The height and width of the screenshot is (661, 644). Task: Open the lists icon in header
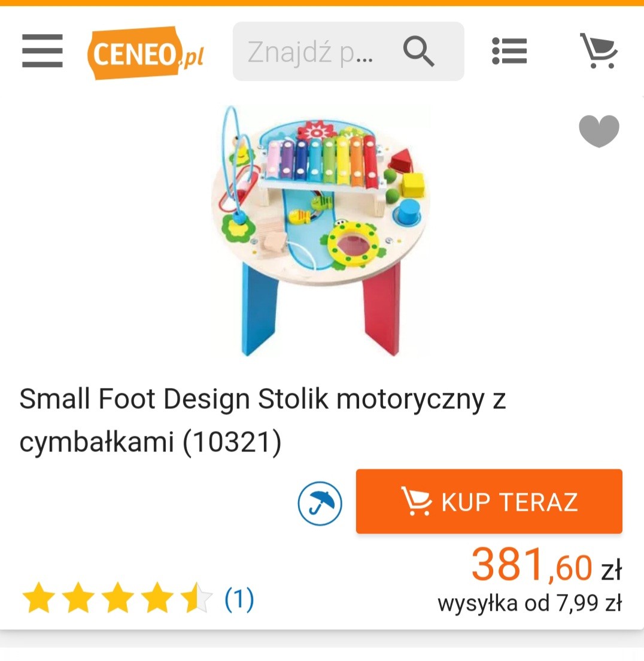tap(509, 51)
